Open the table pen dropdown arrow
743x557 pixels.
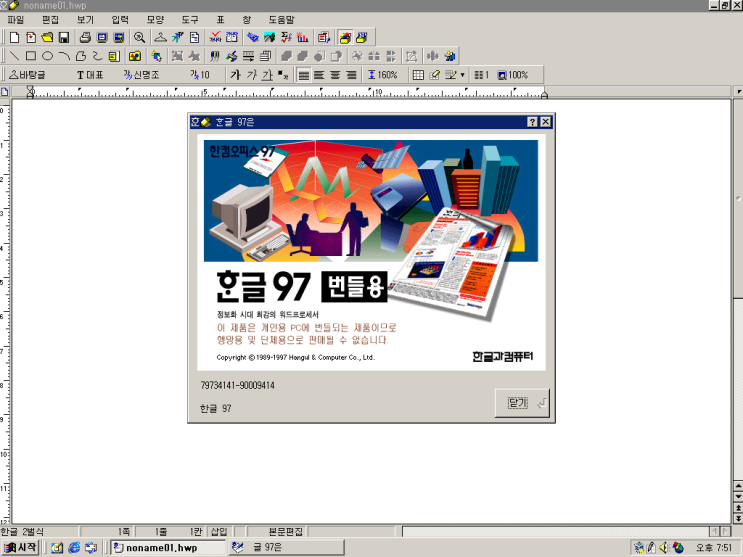(462, 75)
